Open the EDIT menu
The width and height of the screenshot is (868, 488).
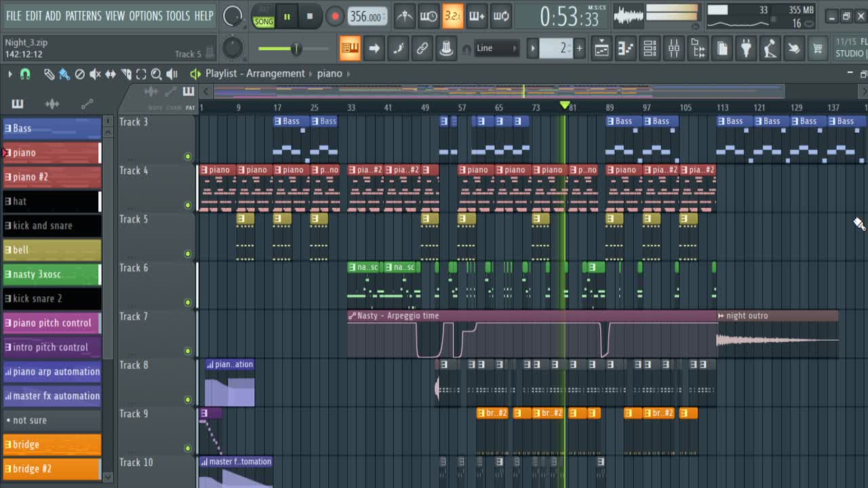pyautogui.click(x=34, y=16)
